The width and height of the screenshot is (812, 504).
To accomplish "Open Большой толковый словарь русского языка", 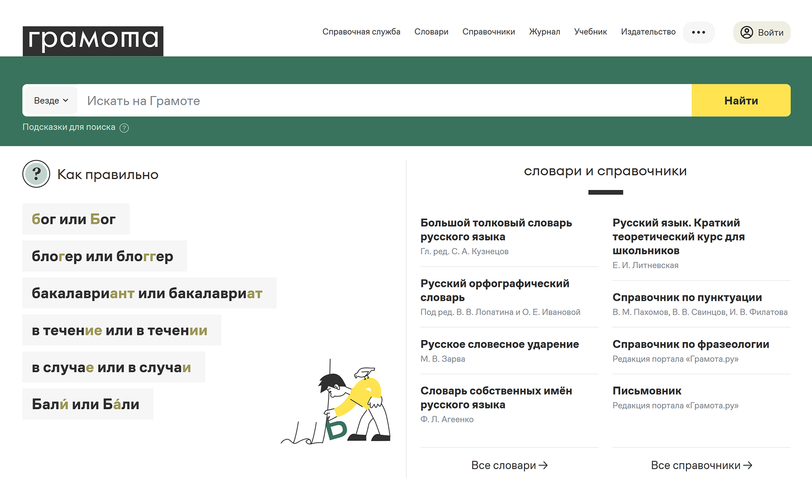I will [x=496, y=230].
